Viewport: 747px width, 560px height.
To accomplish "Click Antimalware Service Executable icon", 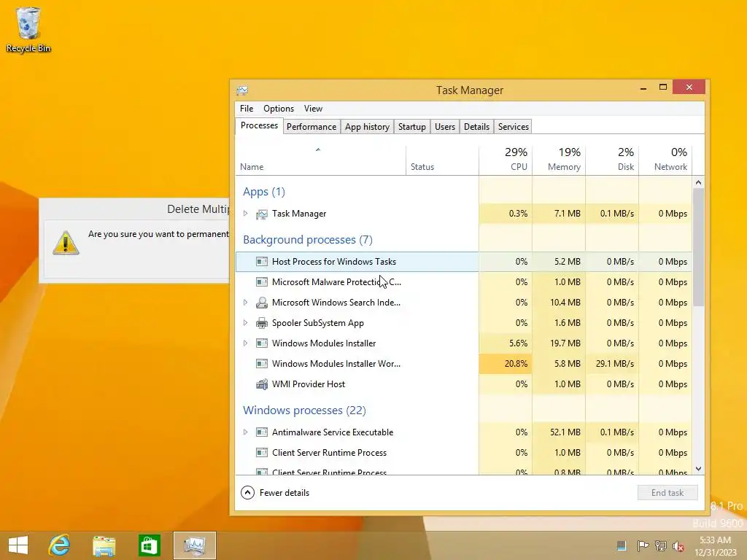I will (262, 432).
